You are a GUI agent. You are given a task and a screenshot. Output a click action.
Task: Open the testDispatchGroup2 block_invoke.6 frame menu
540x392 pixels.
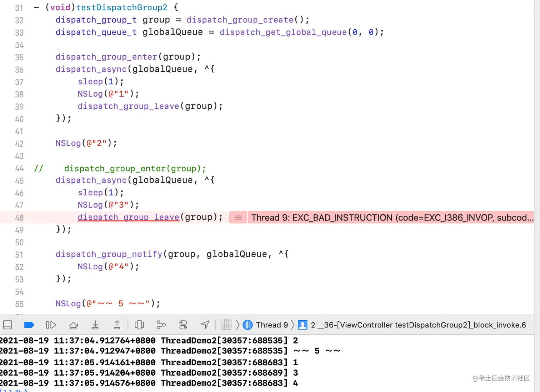point(418,325)
